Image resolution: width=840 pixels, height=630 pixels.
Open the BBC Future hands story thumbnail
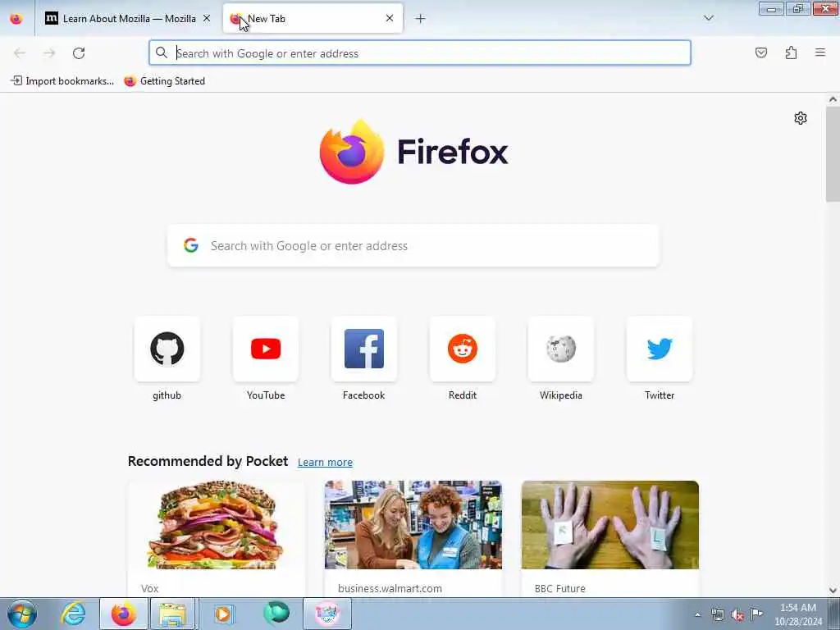pyautogui.click(x=609, y=525)
